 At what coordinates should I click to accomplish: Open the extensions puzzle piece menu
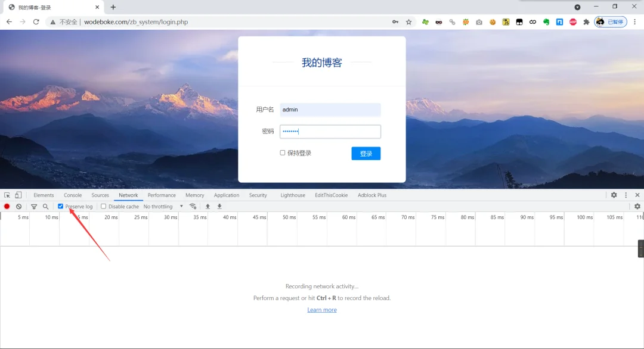[587, 22]
